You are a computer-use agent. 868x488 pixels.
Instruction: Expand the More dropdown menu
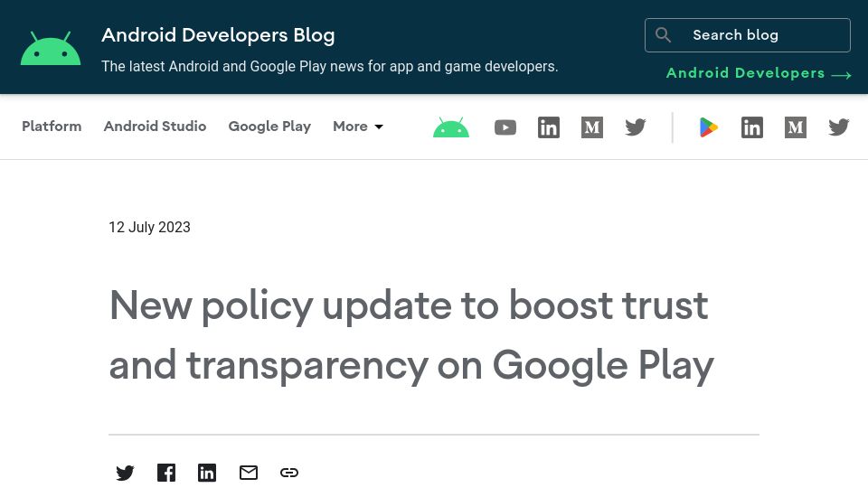click(x=358, y=127)
